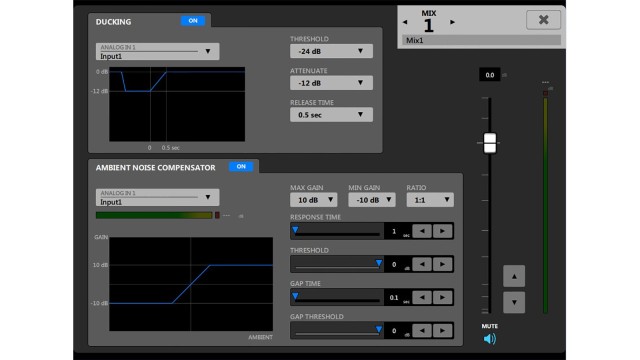This screenshot has height=360, width=640.
Task: Raise the fader level with the up arrow button
Action: coord(514,276)
